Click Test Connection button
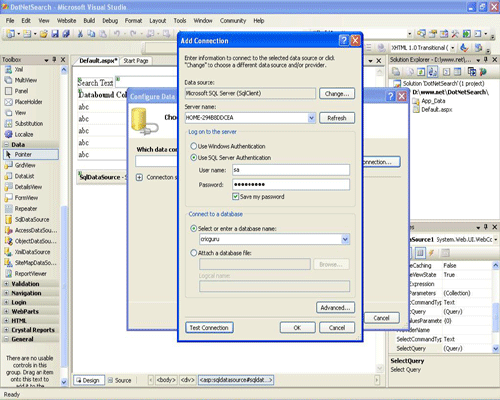Screen dimensions: 500x400 [x=209, y=327]
